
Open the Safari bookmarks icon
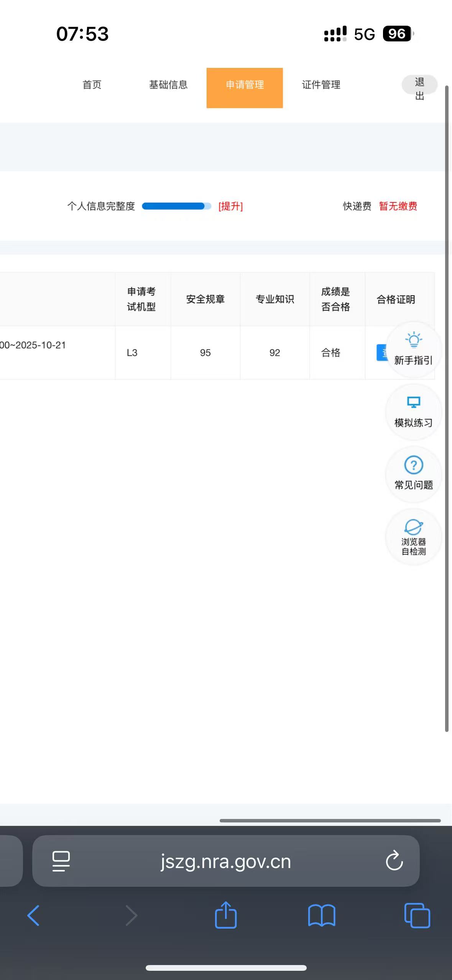tap(322, 916)
